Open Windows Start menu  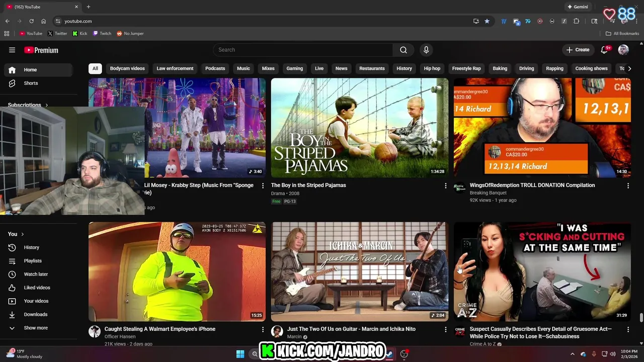pos(240,354)
